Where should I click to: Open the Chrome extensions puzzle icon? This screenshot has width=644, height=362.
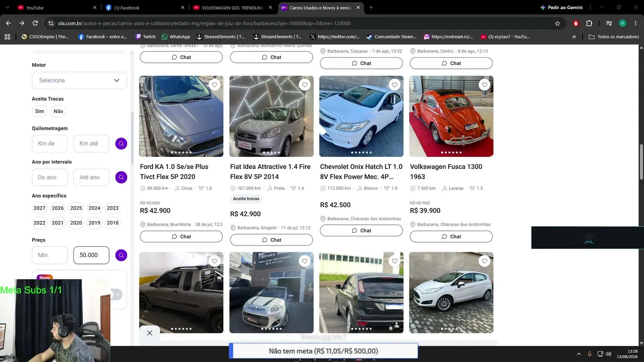coord(589,23)
